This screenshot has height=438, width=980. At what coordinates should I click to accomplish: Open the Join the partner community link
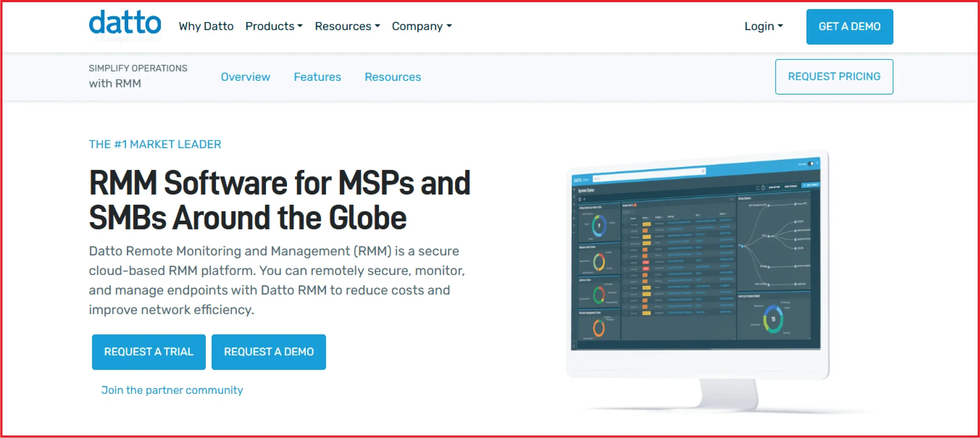[172, 390]
